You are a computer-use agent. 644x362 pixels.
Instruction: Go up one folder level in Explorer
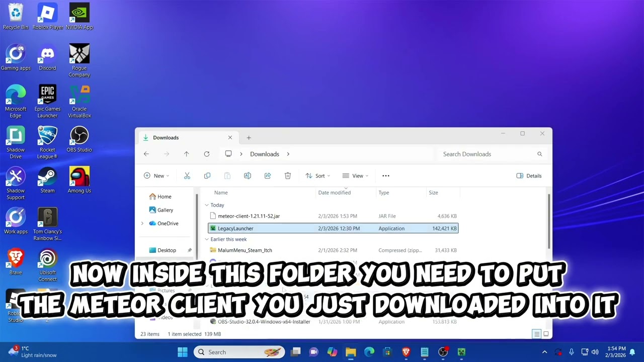[187, 154]
